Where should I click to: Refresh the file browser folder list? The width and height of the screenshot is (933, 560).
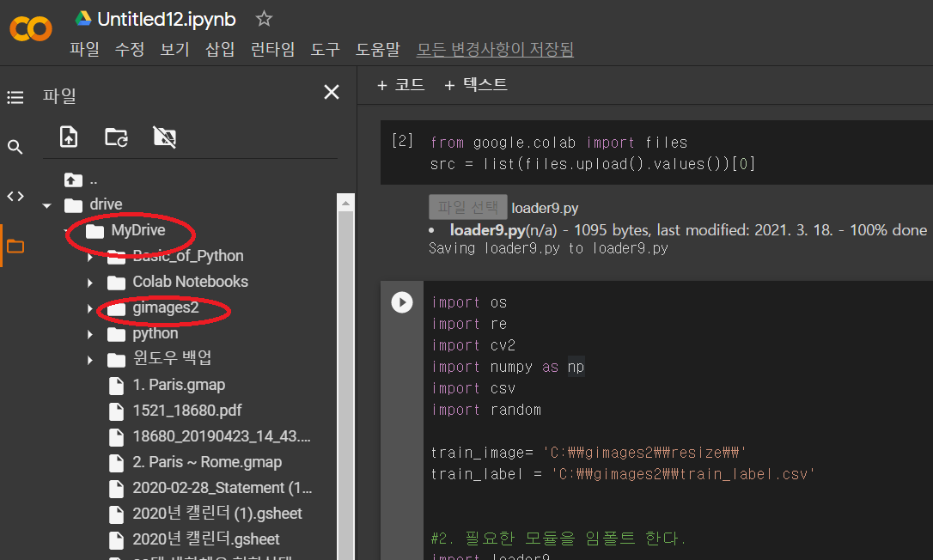point(116,137)
